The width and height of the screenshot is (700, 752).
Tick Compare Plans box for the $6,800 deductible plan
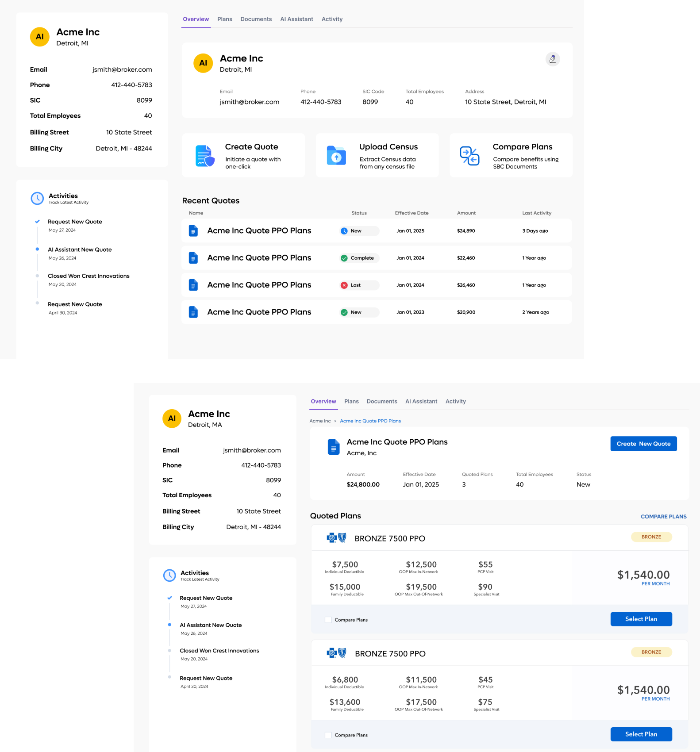click(x=328, y=735)
